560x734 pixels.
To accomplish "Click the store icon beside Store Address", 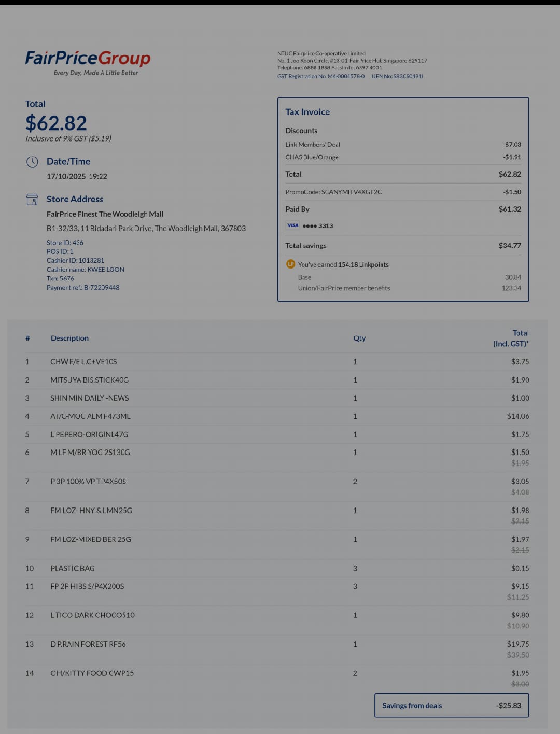I will 32,199.
